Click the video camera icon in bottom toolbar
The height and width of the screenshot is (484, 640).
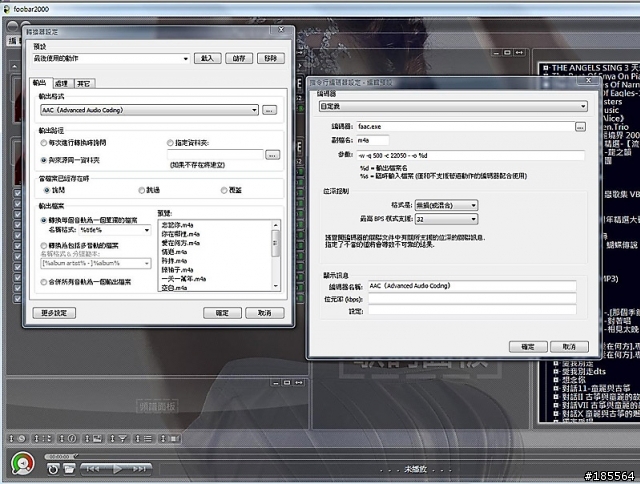click(173, 439)
